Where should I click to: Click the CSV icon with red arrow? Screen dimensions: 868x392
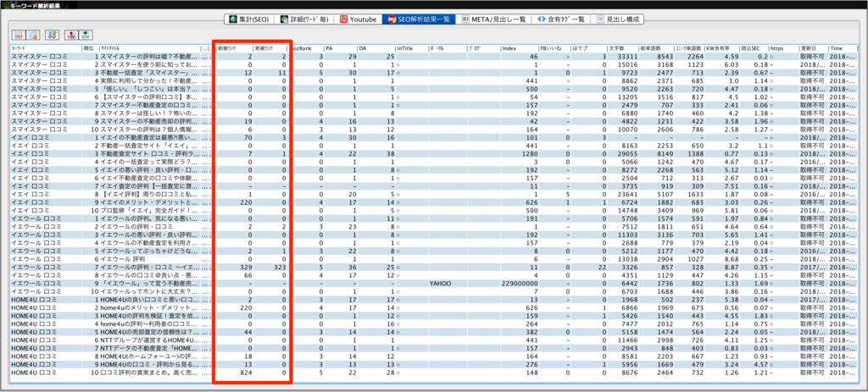click(x=71, y=35)
